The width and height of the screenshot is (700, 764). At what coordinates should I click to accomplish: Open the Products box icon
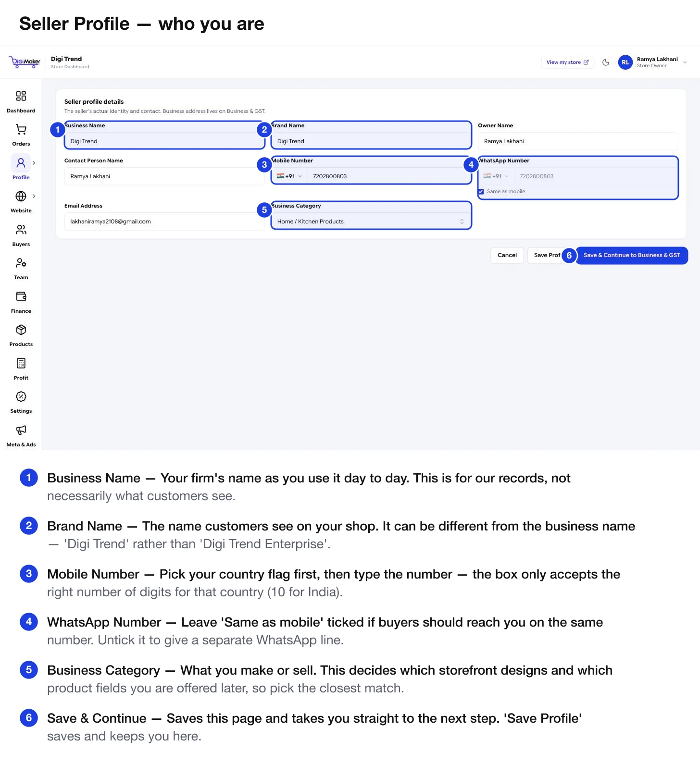click(x=21, y=330)
